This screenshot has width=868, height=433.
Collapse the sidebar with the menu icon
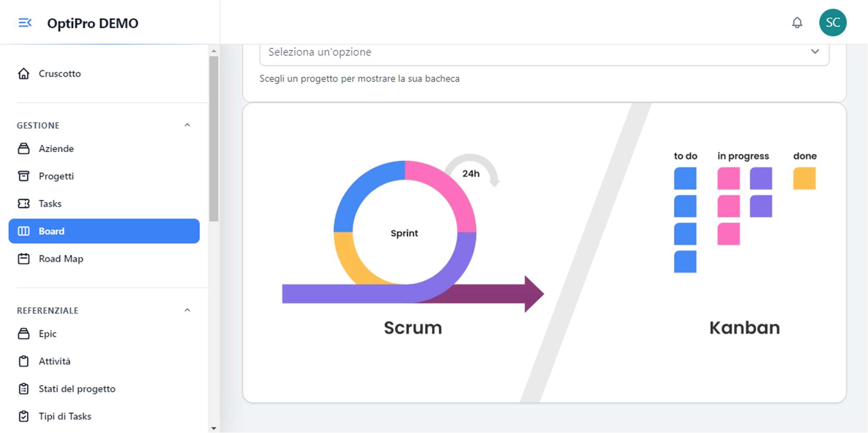coord(25,23)
